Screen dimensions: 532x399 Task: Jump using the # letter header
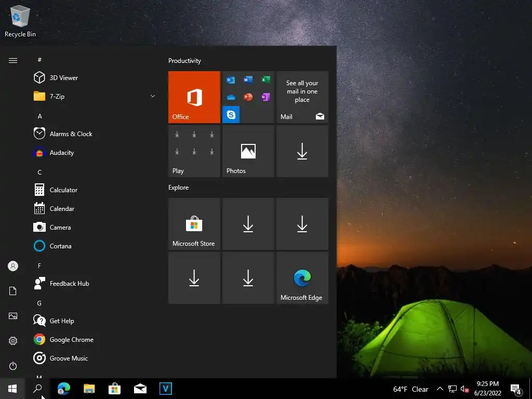click(x=39, y=60)
